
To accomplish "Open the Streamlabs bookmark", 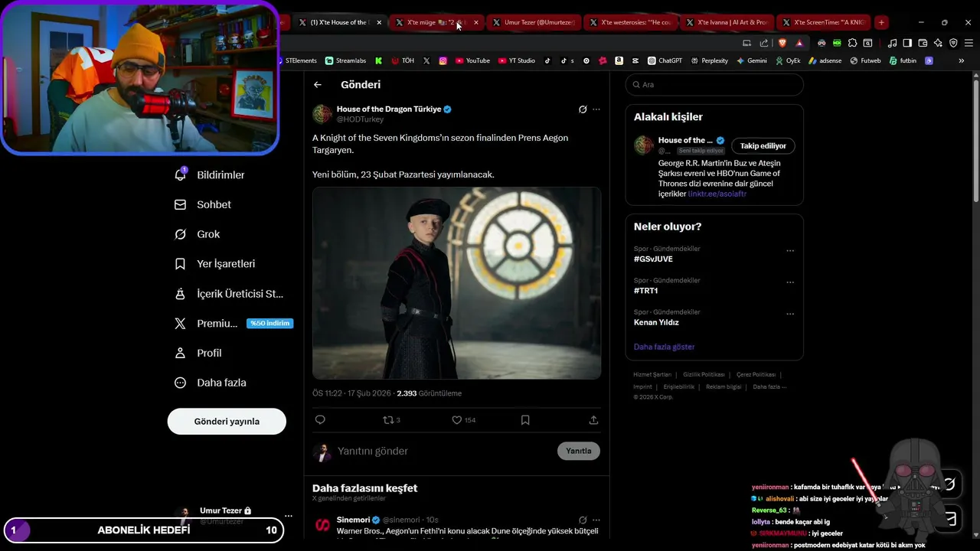I will [x=345, y=60].
